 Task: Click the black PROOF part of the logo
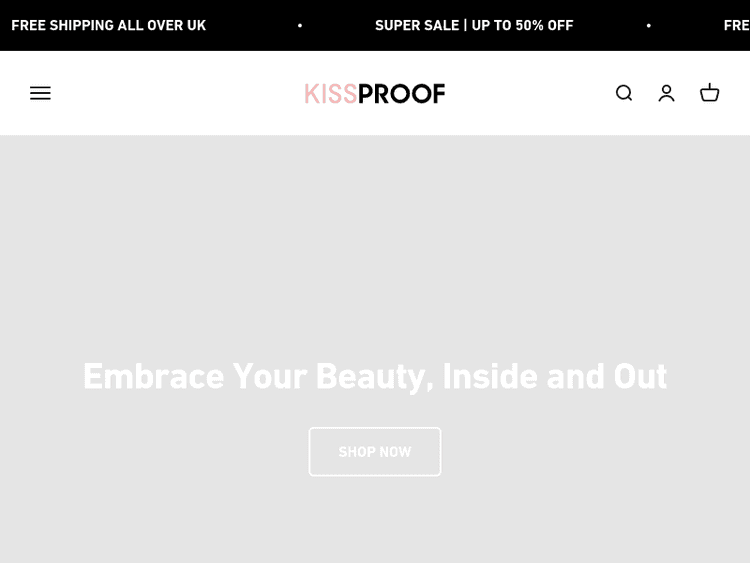pos(401,93)
